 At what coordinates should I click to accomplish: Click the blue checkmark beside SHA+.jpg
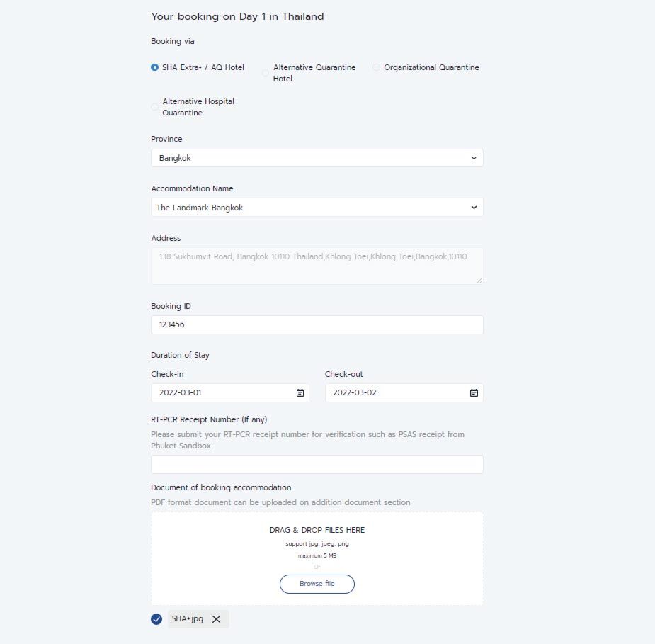(x=156, y=619)
